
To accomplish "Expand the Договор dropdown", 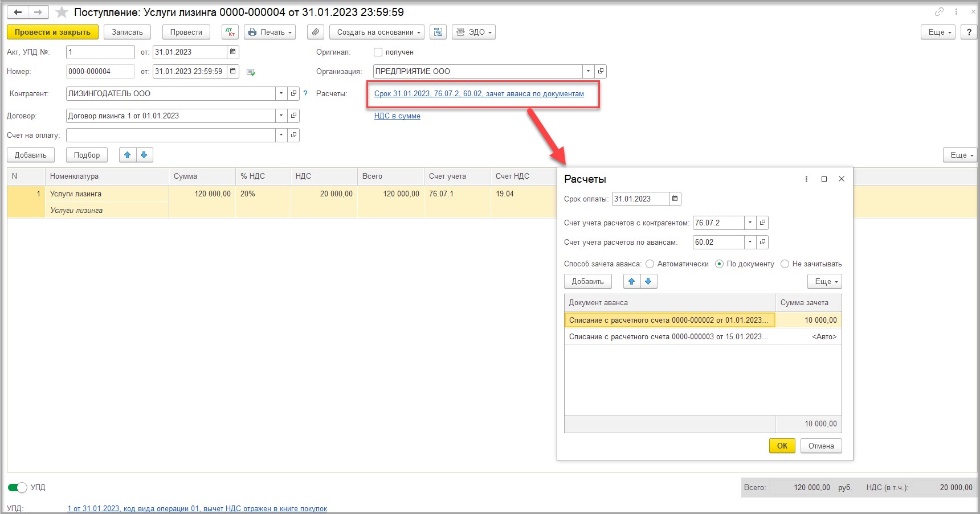I will (x=281, y=116).
